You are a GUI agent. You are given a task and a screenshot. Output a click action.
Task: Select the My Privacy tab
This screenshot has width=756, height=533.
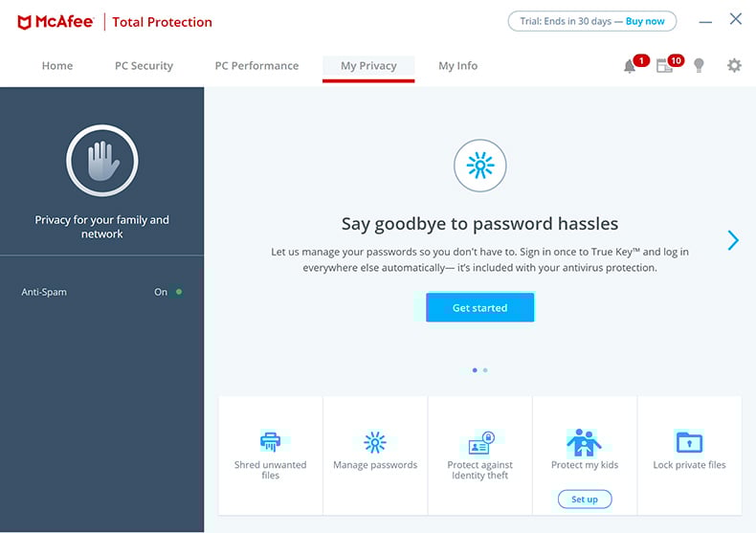point(368,68)
